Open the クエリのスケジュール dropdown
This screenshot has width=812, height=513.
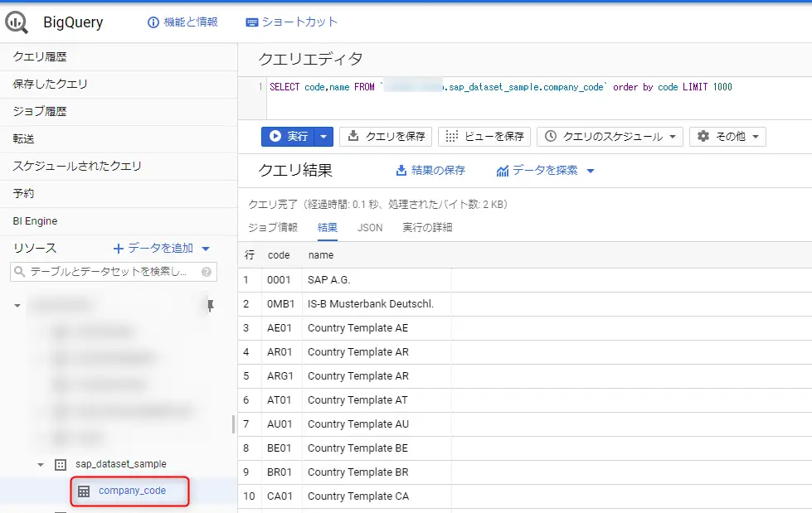[x=610, y=137]
